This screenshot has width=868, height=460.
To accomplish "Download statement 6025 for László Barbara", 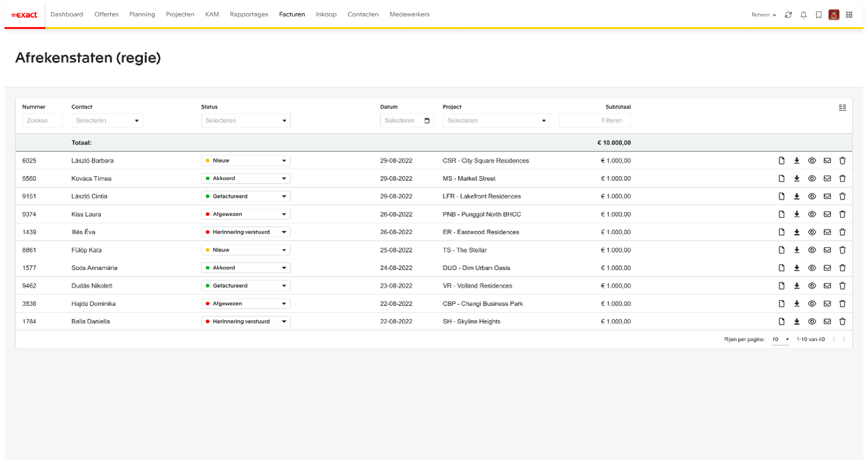I will [797, 160].
